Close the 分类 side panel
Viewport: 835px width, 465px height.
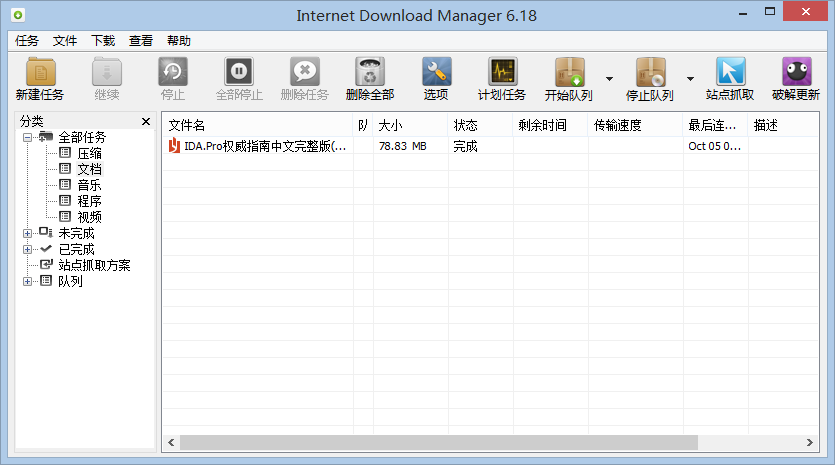tap(146, 121)
